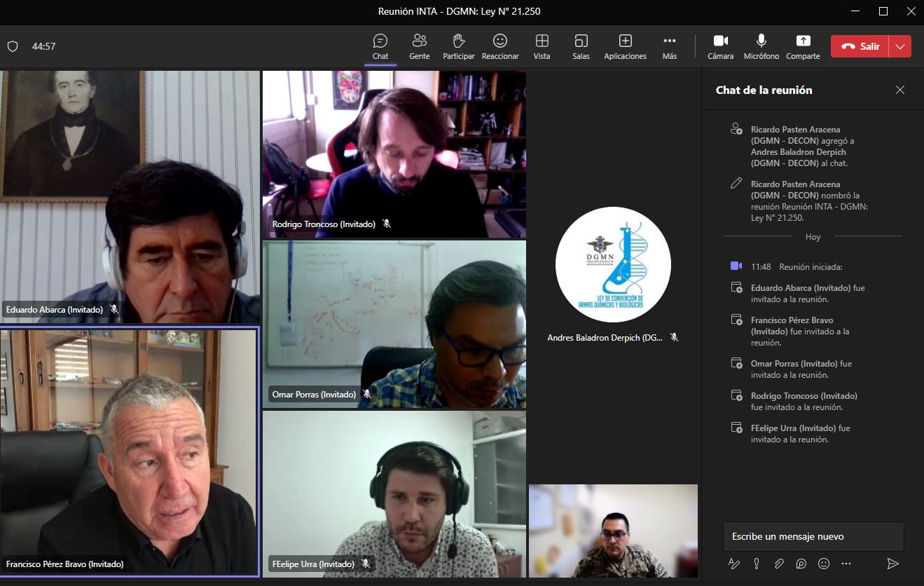
Task: Toggle the Cámara on or off
Action: [x=720, y=46]
